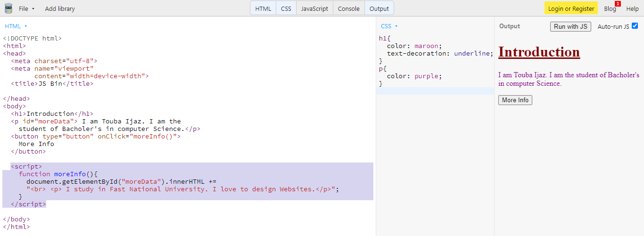Expand the HTML panel language dropdown
Viewport: 644px width, 236px height.
[x=16, y=26]
